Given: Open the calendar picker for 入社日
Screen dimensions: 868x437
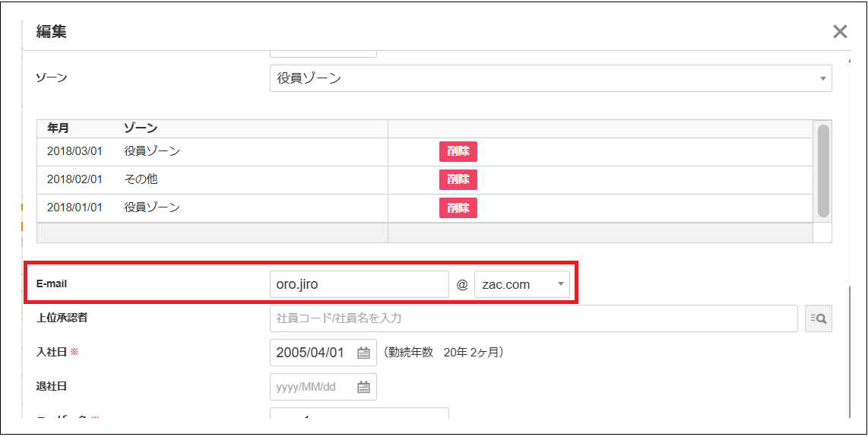Looking at the screenshot, I should pos(363,353).
